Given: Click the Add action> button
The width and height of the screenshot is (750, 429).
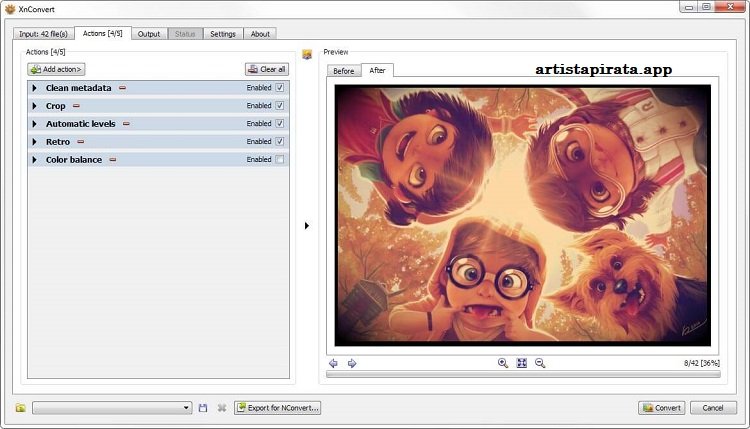Looking at the screenshot, I should coord(56,69).
